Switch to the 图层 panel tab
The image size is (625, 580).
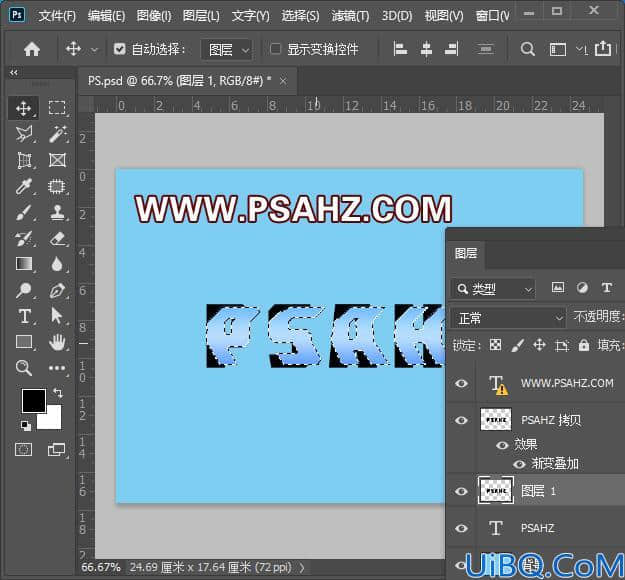[466, 254]
